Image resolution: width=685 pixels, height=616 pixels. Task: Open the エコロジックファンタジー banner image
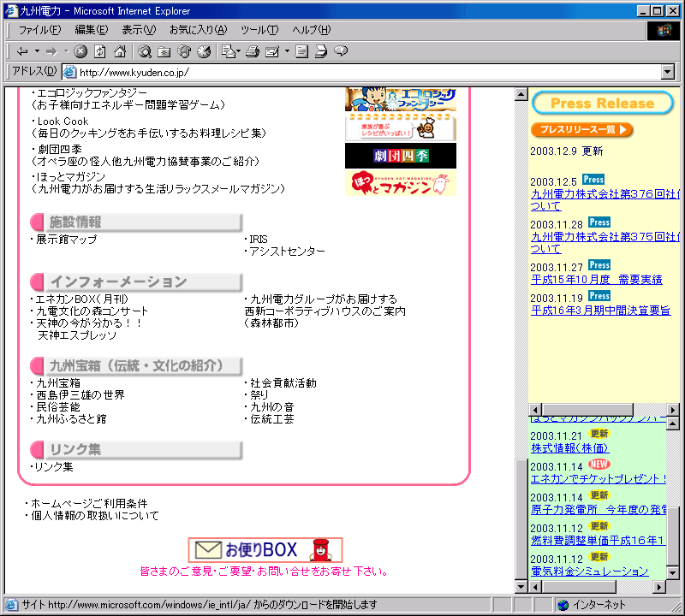pos(401,99)
